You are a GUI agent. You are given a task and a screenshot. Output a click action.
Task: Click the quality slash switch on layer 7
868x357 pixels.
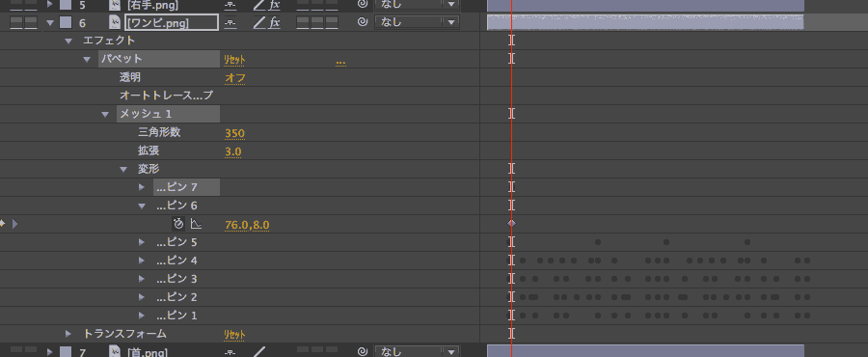tap(259, 351)
